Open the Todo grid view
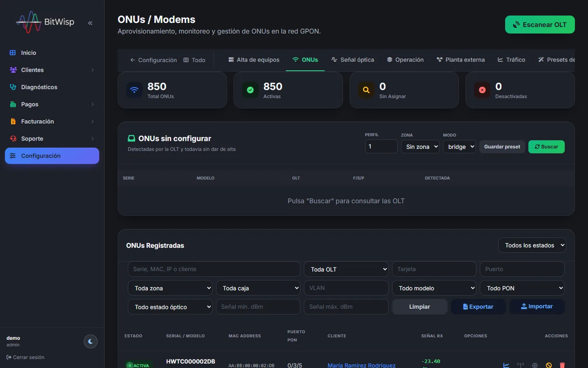The height and width of the screenshot is (368, 588). tap(194, 60)
